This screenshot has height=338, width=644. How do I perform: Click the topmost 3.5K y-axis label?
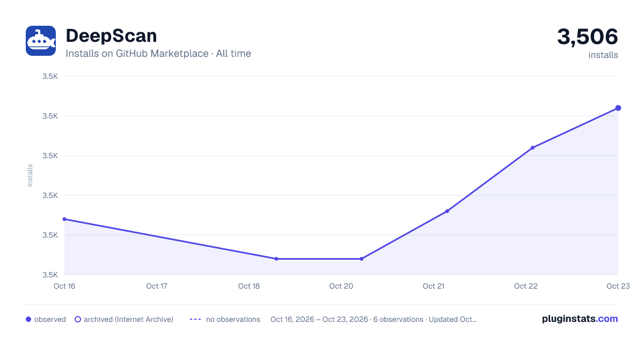[x=50, y=76]
